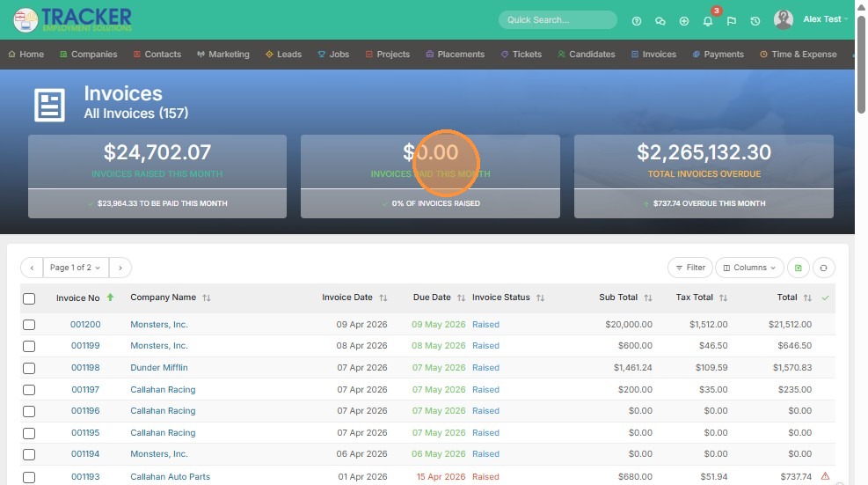Sort by Total column arrows

807,298
